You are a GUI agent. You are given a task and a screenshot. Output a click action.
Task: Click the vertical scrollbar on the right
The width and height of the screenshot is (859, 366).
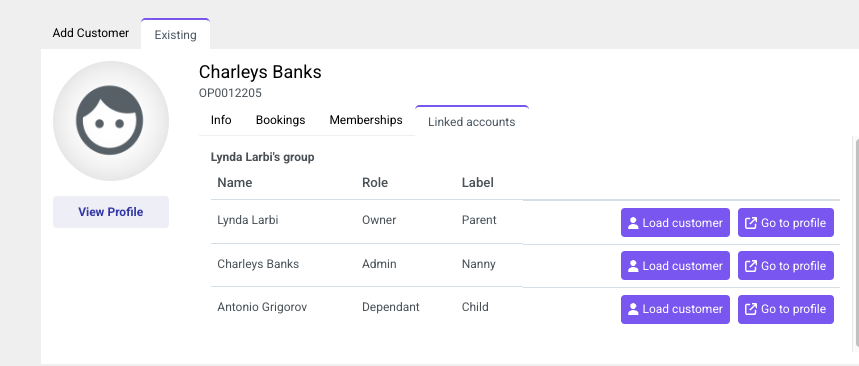(856, 244)
